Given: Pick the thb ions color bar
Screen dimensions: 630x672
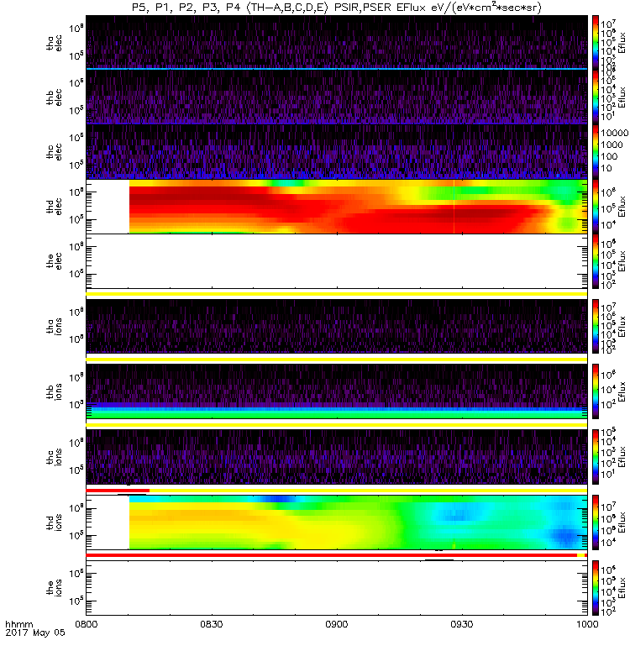Looking at the screenshot, I should click(x=596, y=391).
